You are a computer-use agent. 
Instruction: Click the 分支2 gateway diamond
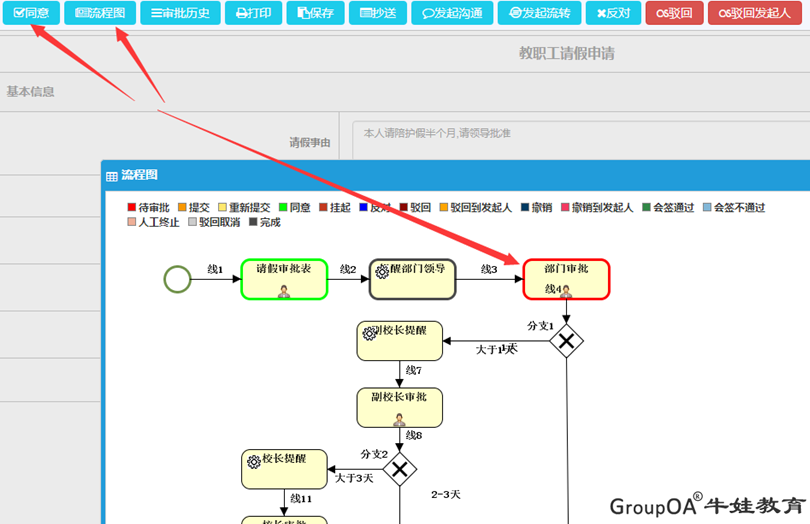[399, 469]
